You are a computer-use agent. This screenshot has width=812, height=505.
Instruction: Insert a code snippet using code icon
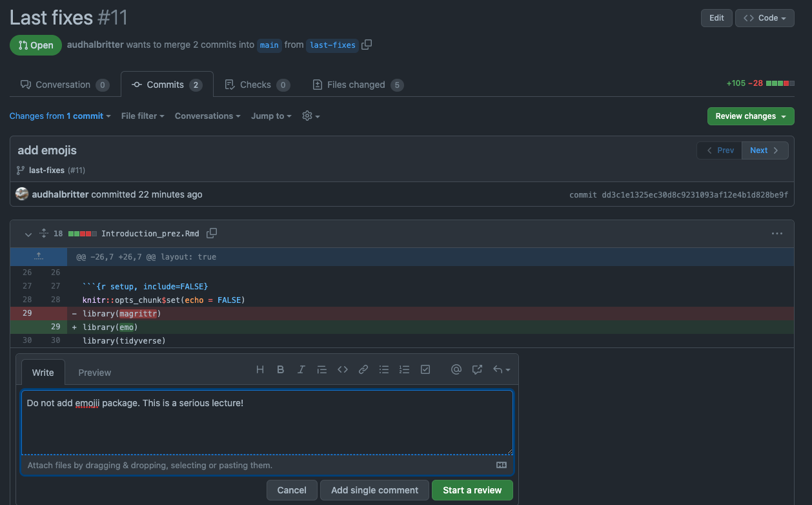click(343, 370)
